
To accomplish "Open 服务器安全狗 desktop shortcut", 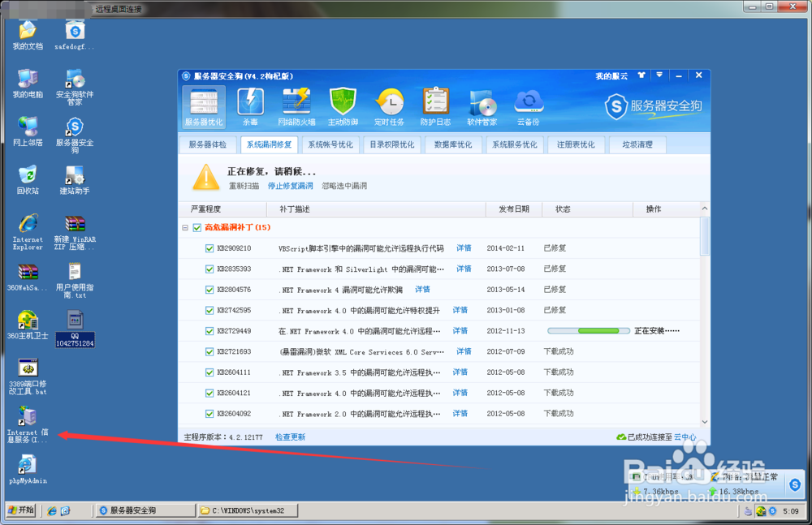I will tap(75, 136).
